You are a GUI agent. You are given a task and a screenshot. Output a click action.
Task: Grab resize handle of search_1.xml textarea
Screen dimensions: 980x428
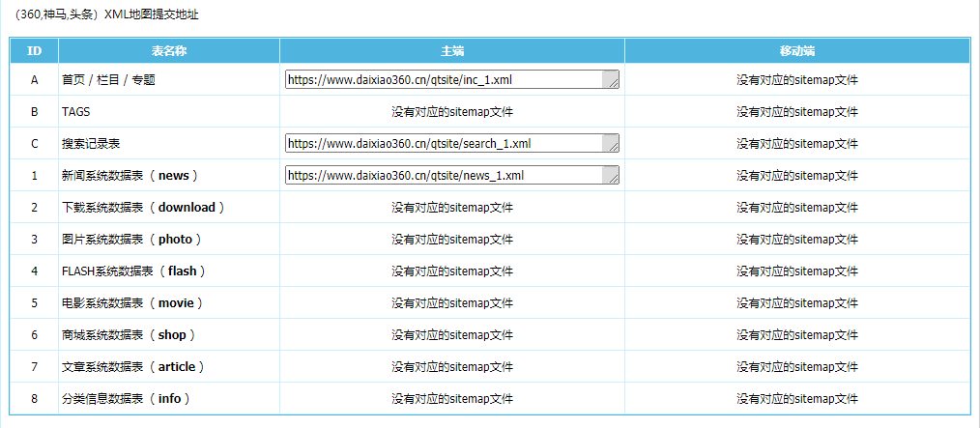[612, 147]
